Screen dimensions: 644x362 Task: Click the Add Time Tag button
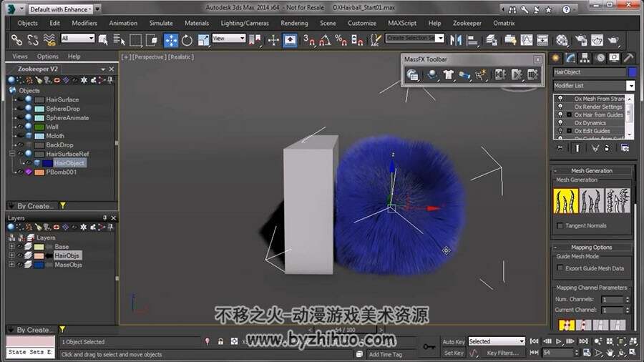click(385, 354)
